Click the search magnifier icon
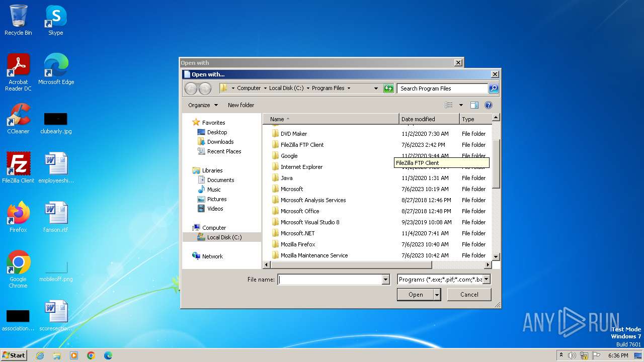The image size is (644, 362). [x=494, y=88]
